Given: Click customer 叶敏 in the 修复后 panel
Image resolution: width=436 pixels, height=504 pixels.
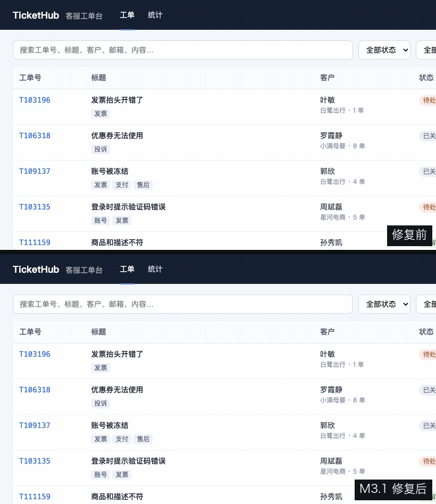Looking at the screenshot, I should tap(328, 354).
